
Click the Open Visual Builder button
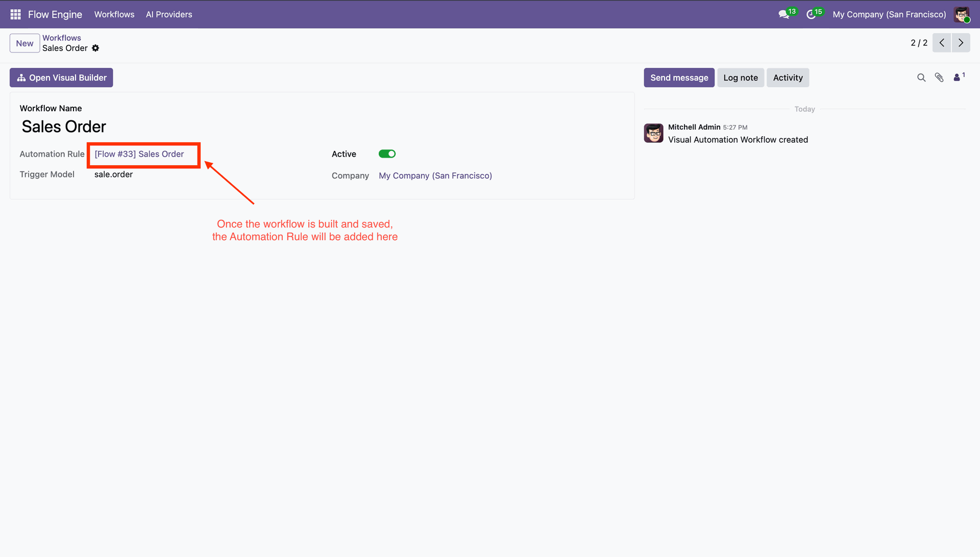click(x=61, y=78)
